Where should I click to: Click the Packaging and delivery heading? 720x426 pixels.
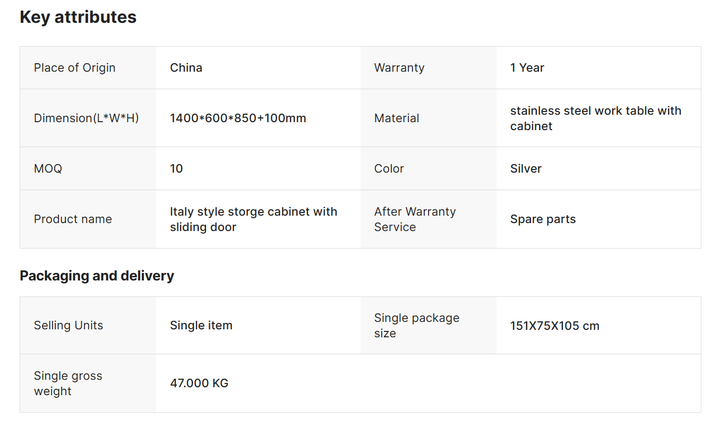[x=97, y=276]
